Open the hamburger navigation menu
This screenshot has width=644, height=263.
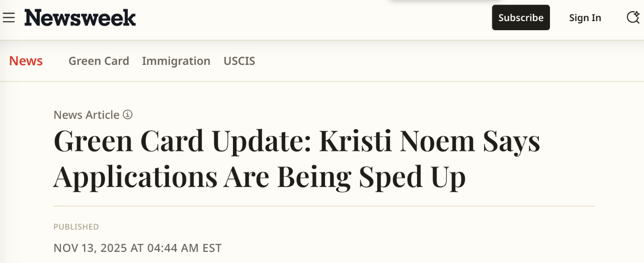point(9,18)
